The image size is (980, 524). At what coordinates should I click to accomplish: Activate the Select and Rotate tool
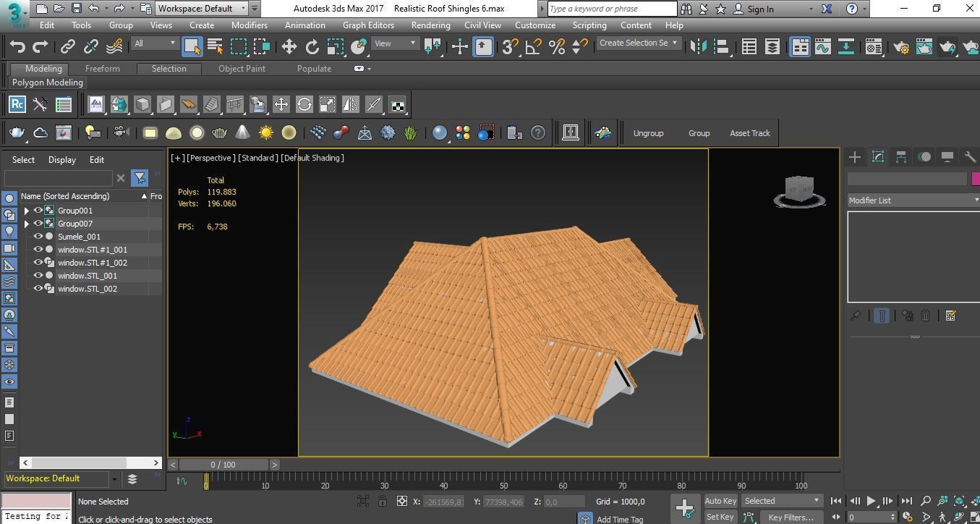pos(312,46)
